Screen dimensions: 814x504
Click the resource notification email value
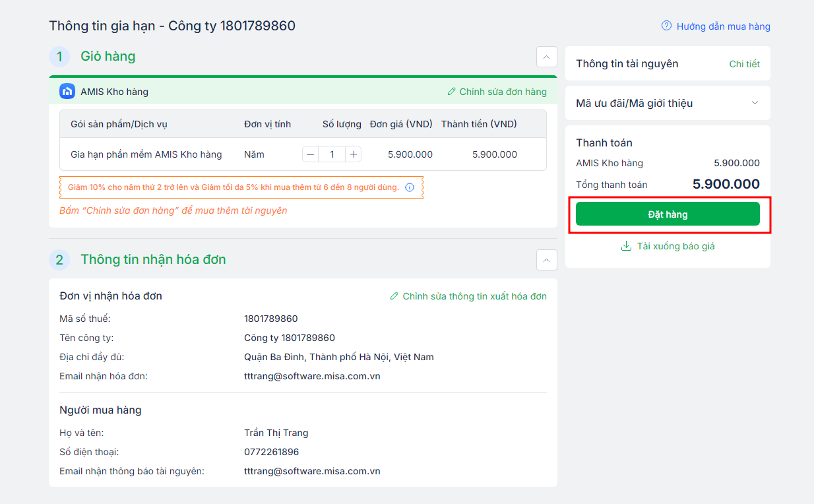pyautogui.click(x=312, y=471)
